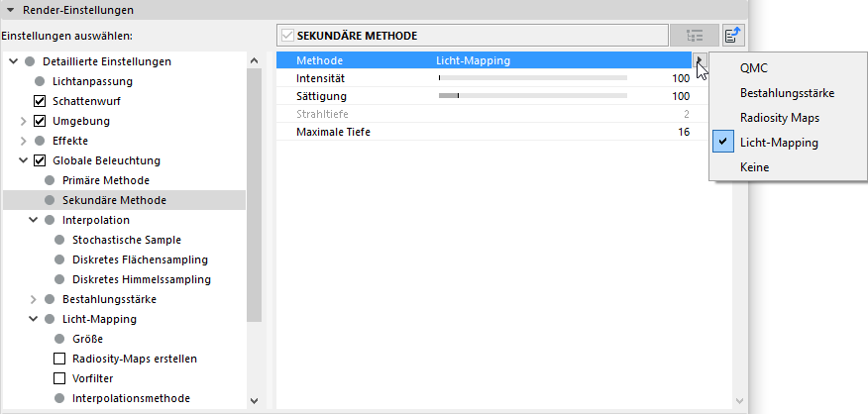The width and height of the screenshot is (868, 414).
Task: Click the Render-Einstellungen panel title
Action: [x=78, y=10]
